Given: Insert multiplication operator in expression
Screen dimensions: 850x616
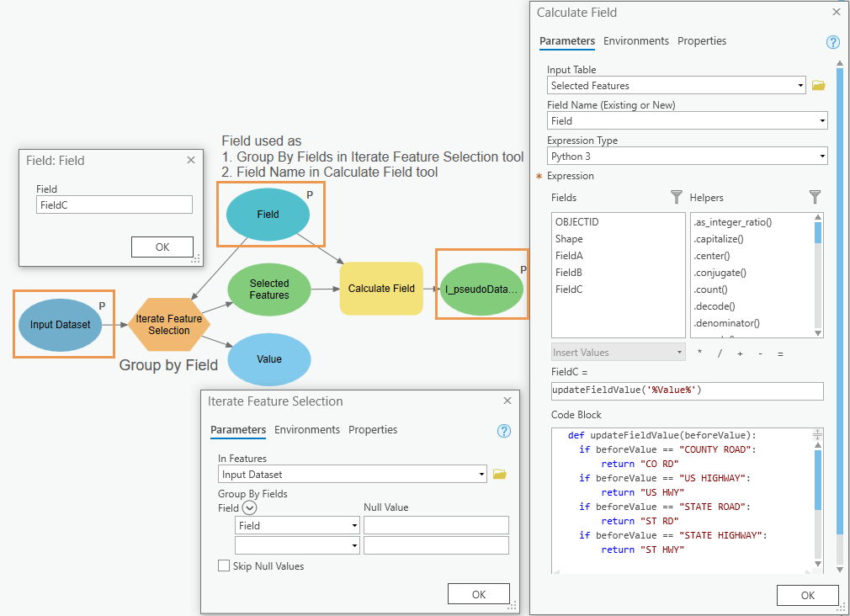Looking at the screenshot, I should coord(700,353).
